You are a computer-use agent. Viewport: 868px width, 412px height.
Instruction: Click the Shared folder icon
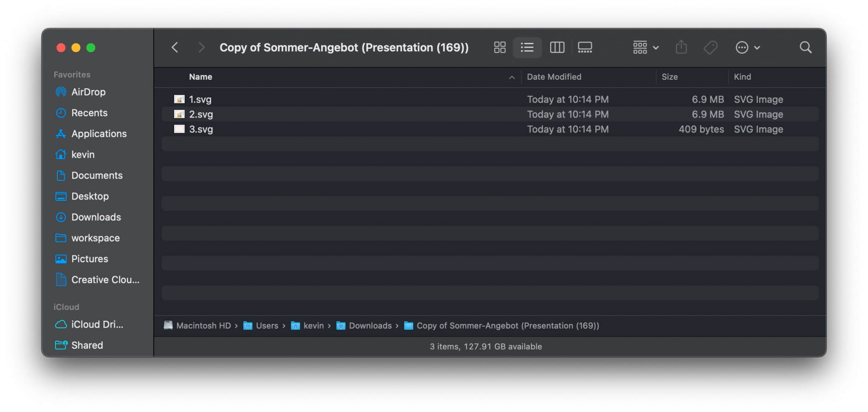[61, 345]
